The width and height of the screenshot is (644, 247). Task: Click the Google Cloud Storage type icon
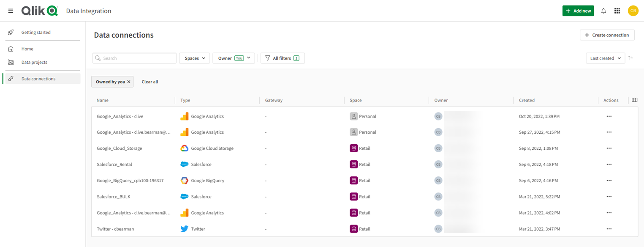184,148
